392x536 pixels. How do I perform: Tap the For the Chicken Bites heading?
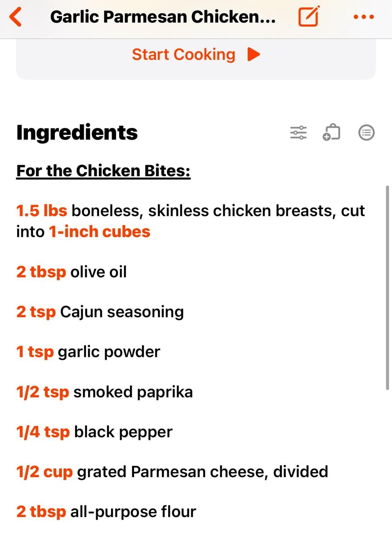coord(103,171)
